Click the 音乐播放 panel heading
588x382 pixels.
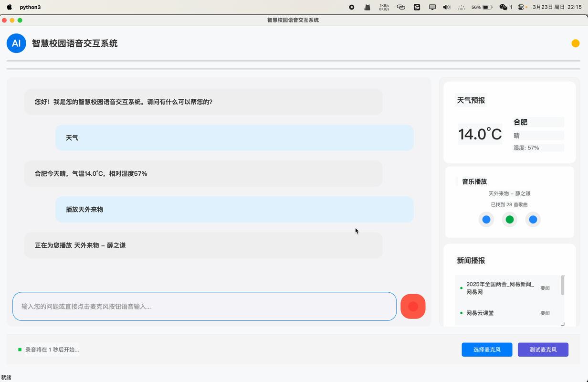pos(474,181)
